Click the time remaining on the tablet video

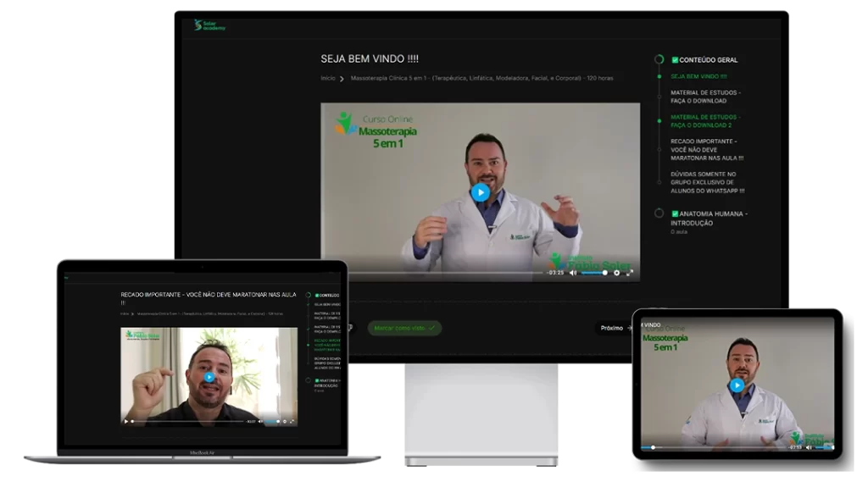click(x=795, y=447)
